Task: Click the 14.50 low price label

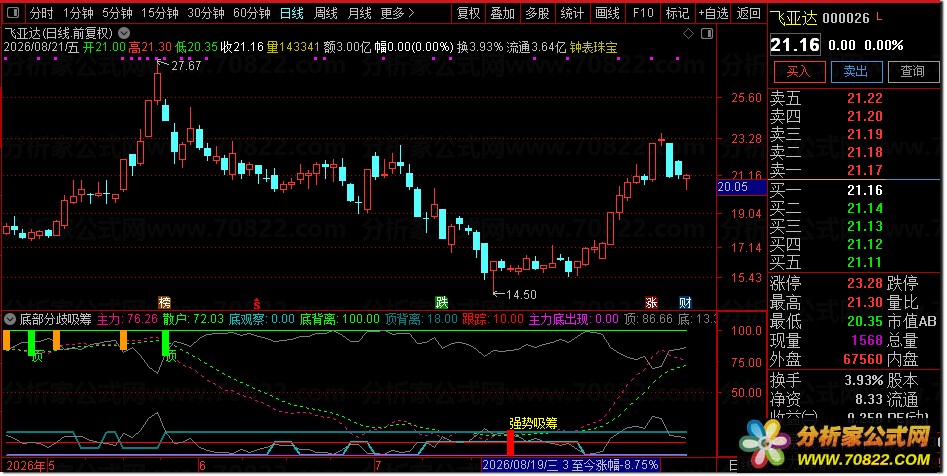Action: 521,295
